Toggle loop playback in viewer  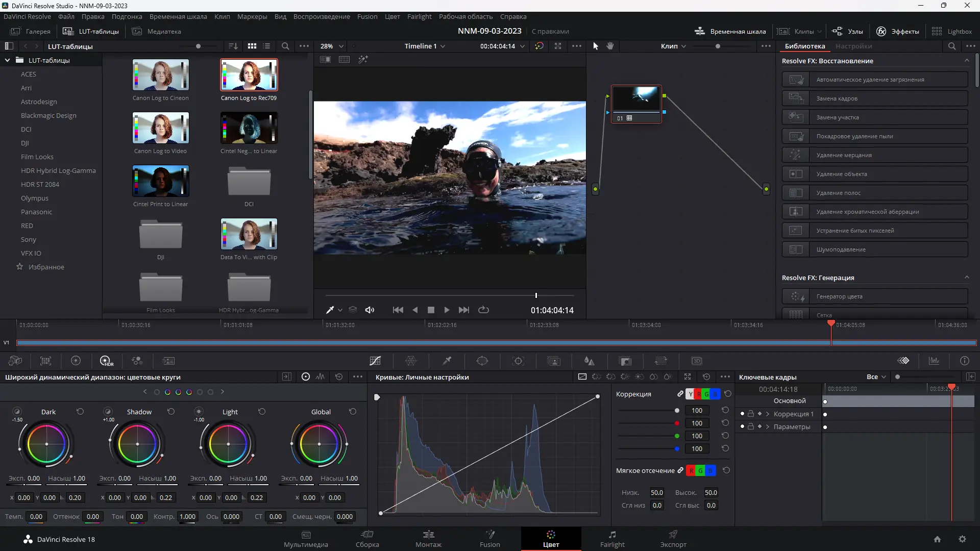483,310
